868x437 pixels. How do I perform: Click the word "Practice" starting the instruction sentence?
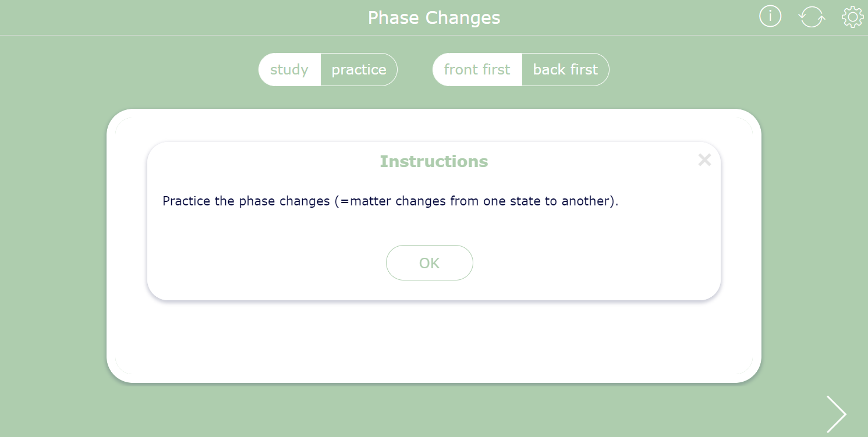click(x=186, y=201)
